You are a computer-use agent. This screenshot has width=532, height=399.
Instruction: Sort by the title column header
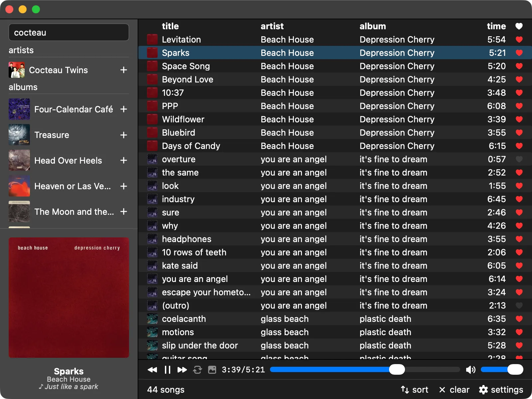pos(170,26)
